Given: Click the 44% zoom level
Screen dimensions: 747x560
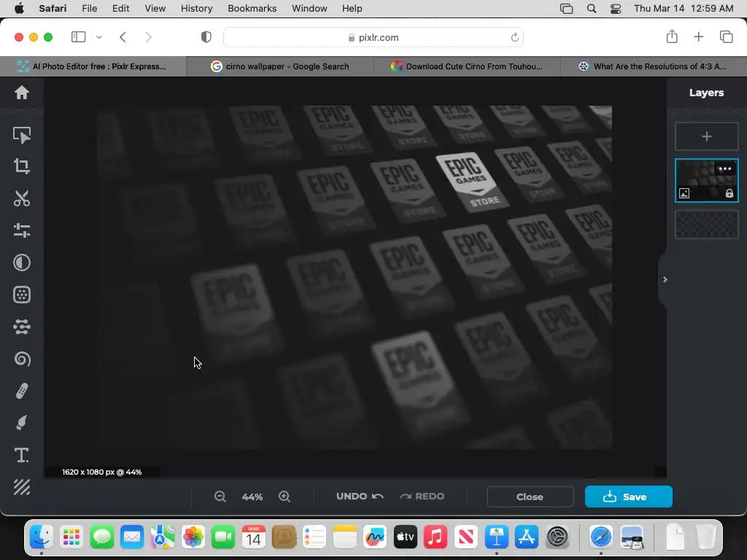Looking at the screenshot, I should point(252,497).
